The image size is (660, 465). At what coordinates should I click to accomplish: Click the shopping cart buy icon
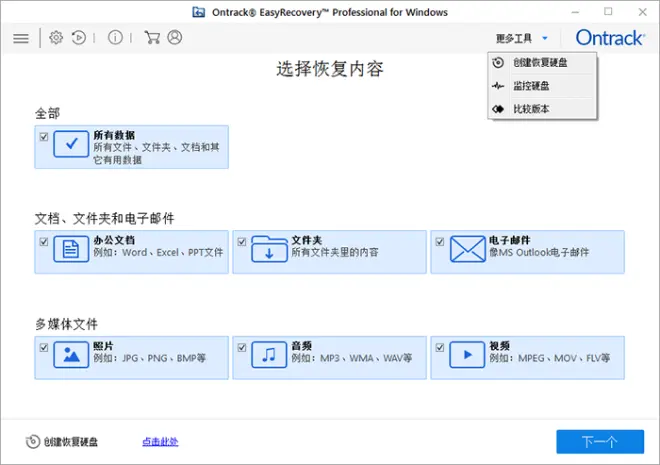click(152, 37)
